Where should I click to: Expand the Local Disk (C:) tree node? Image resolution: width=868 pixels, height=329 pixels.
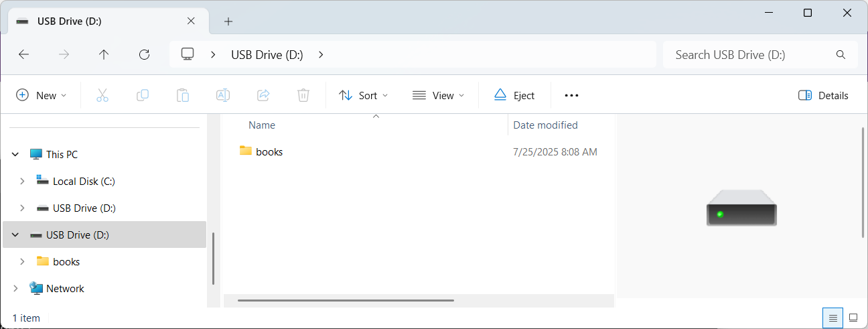click(22, 181)
